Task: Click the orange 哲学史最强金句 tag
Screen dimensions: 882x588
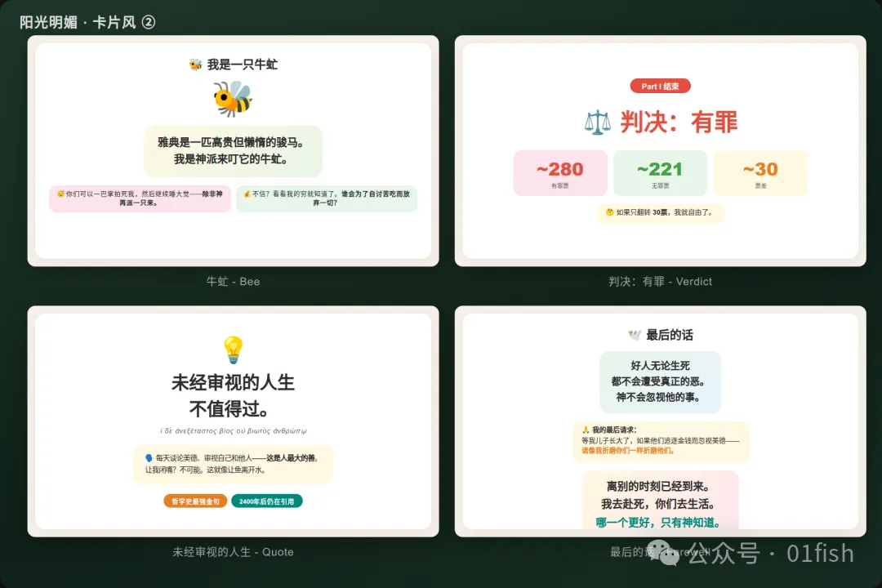Action: click(x=195, y=501)
